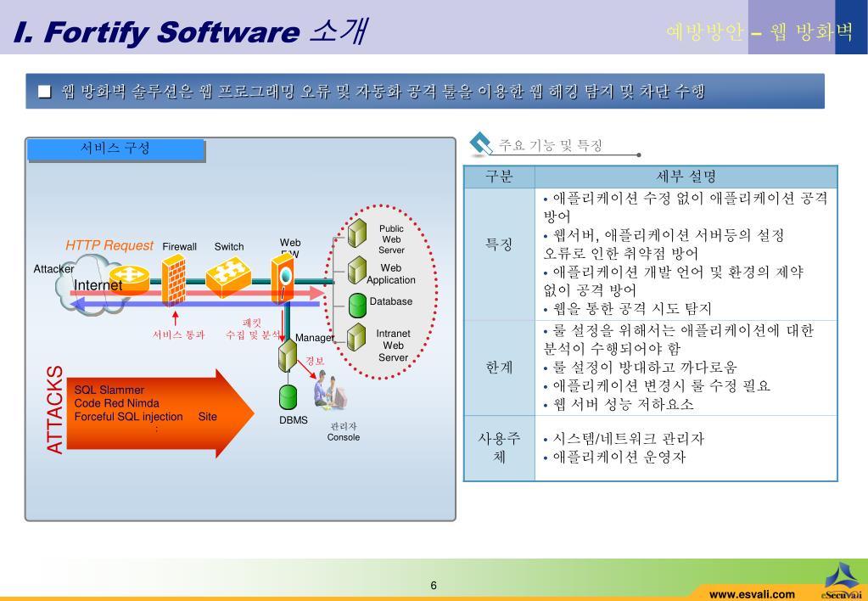Click the 'Attacker' label
The height and width of the screenshot is (601, 868).
pos(53,268)
